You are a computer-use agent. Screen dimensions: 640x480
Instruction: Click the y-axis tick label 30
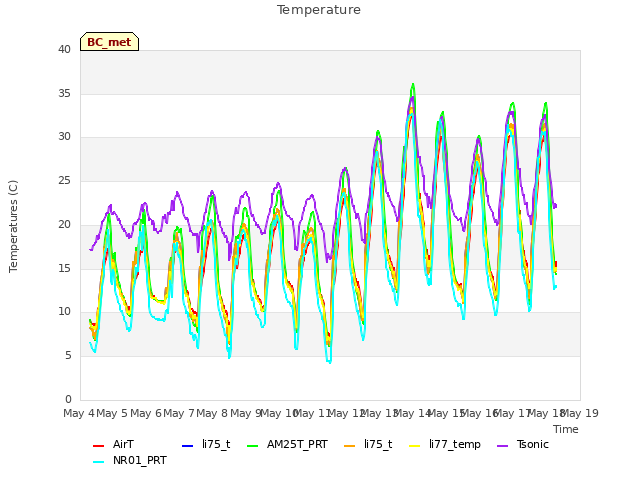point(64,137)
